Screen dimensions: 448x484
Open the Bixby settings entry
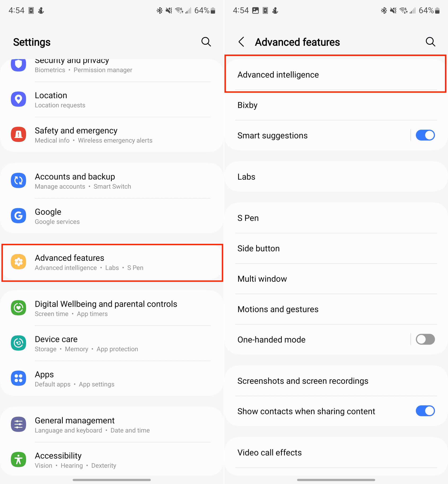tap(336, 105)
